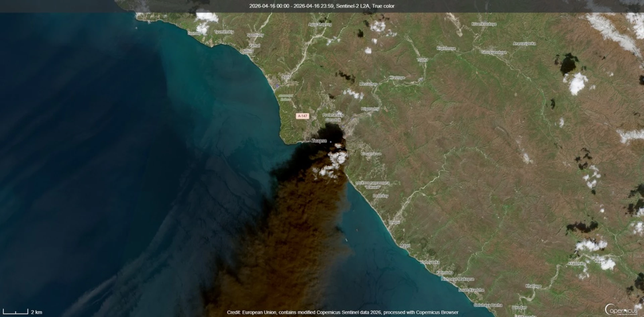Click the Dederkoy label on the coast
This screenshot has width=644, height=317.
[x=380, y=196]
